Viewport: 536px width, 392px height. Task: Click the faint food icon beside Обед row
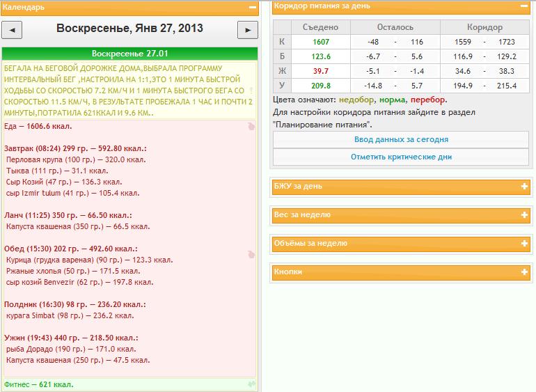coord(251,255)
